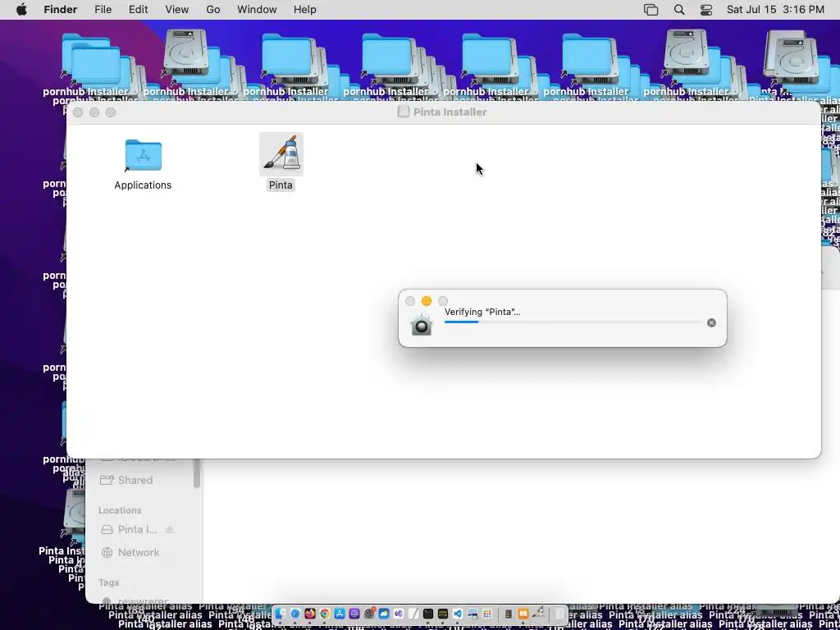
Task: Open the Apple menu
Action: pos(21,10)
